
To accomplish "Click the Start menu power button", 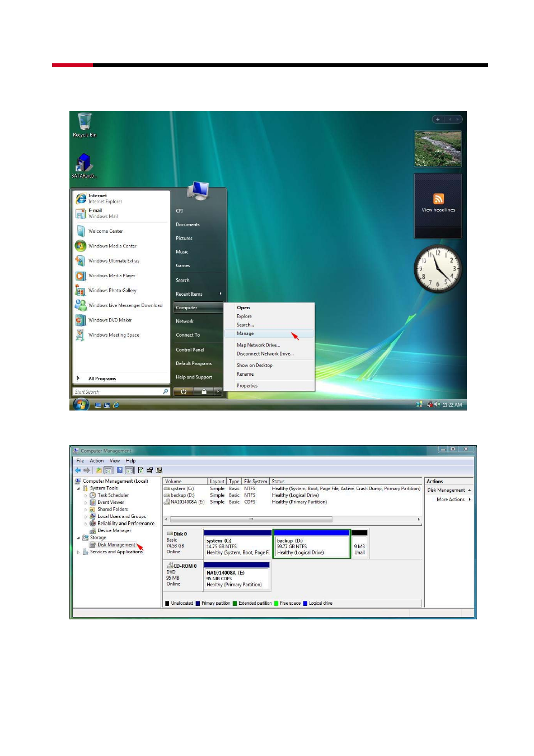I will pos(183,391).
